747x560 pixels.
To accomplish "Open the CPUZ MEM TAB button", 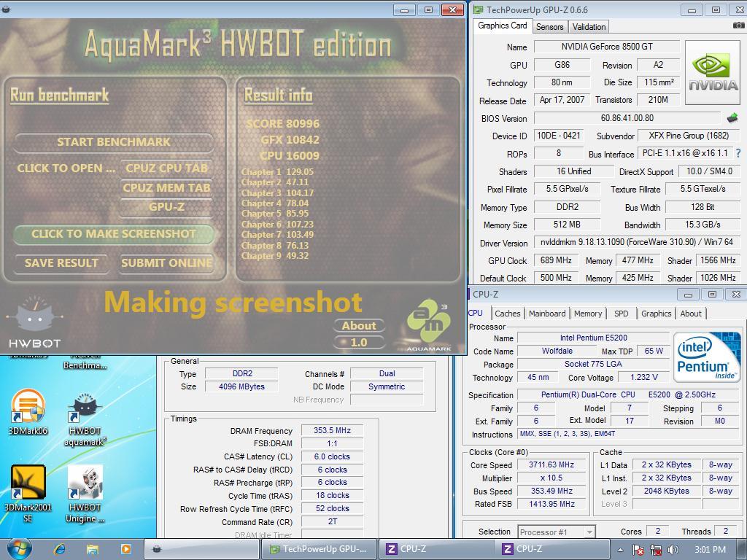I will [166, 187].
